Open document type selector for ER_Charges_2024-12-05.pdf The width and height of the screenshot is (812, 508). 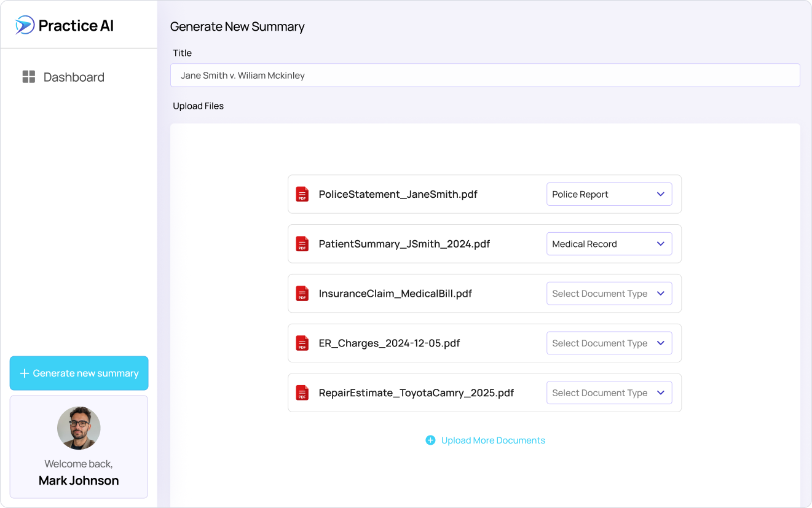[609, 343]
